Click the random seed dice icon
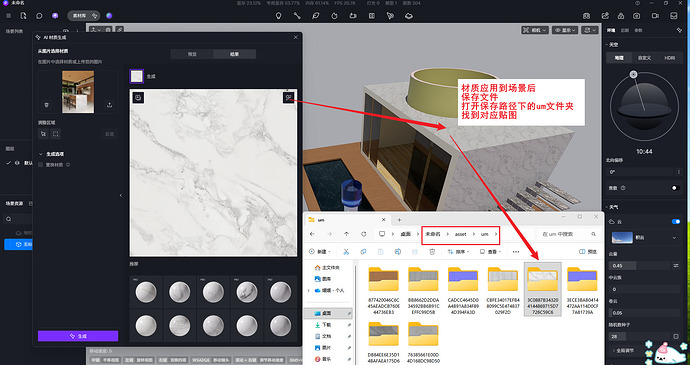 [x=676, y=336]
